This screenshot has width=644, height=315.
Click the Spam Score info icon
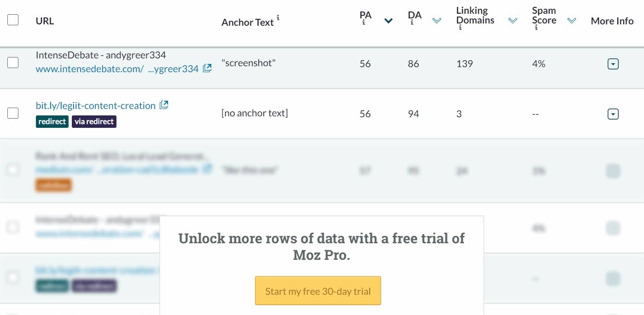coord(536,28)
